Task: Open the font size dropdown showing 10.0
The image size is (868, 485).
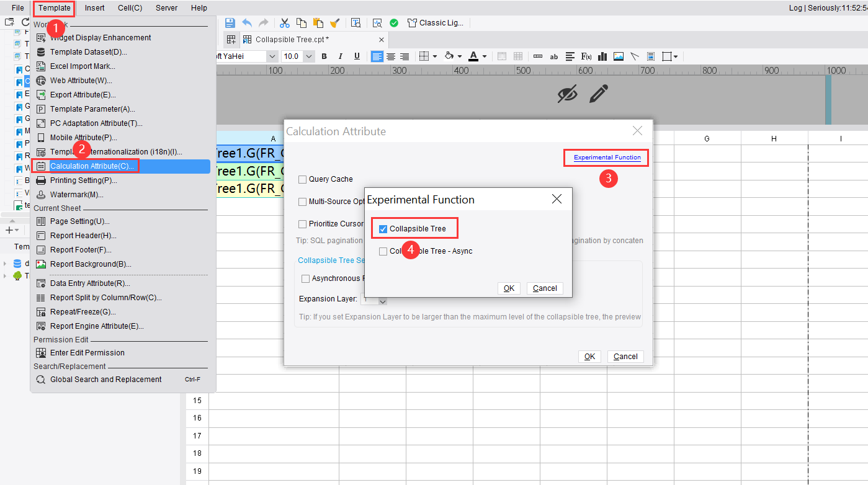Action: pyautogui.click(x=308, y=56)
